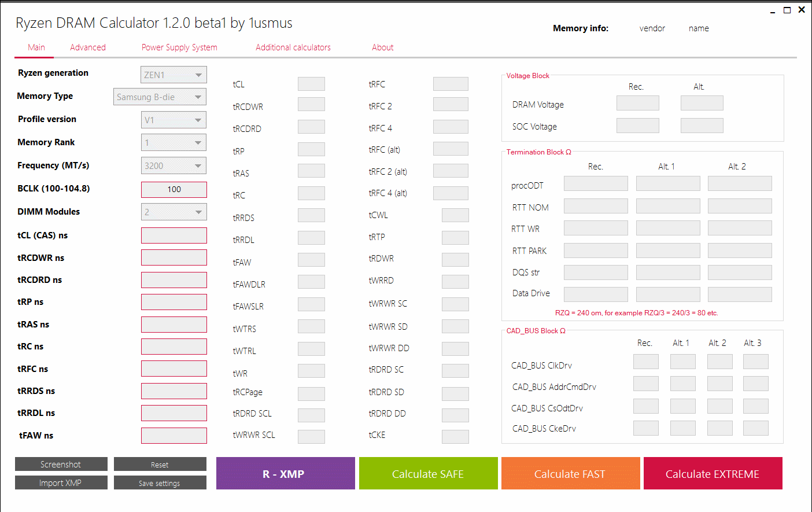Viewport: 812px width, 512px height.
Task: Run Calculate SAFE
Action: [x=429, y=473]
